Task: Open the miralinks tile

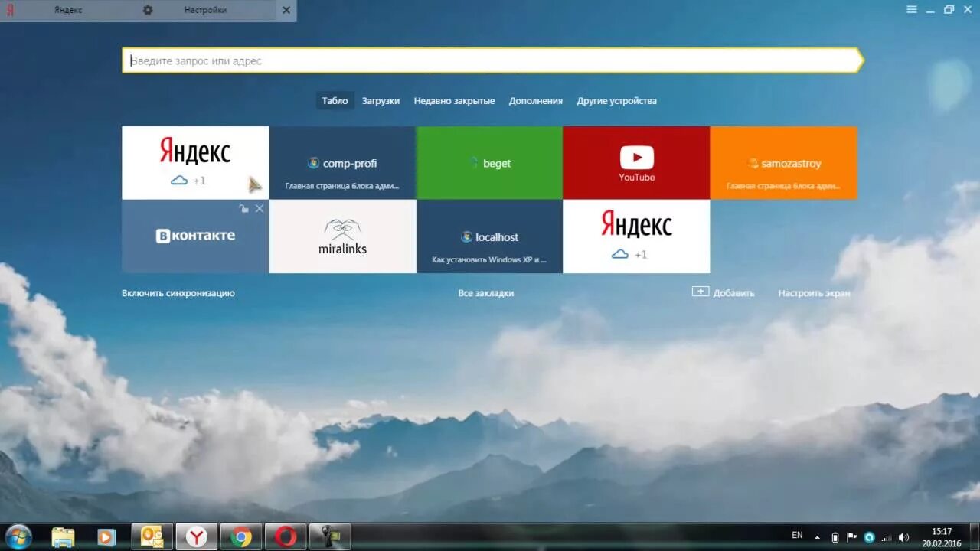Action: pyautogui.click(x=342, y=236)
